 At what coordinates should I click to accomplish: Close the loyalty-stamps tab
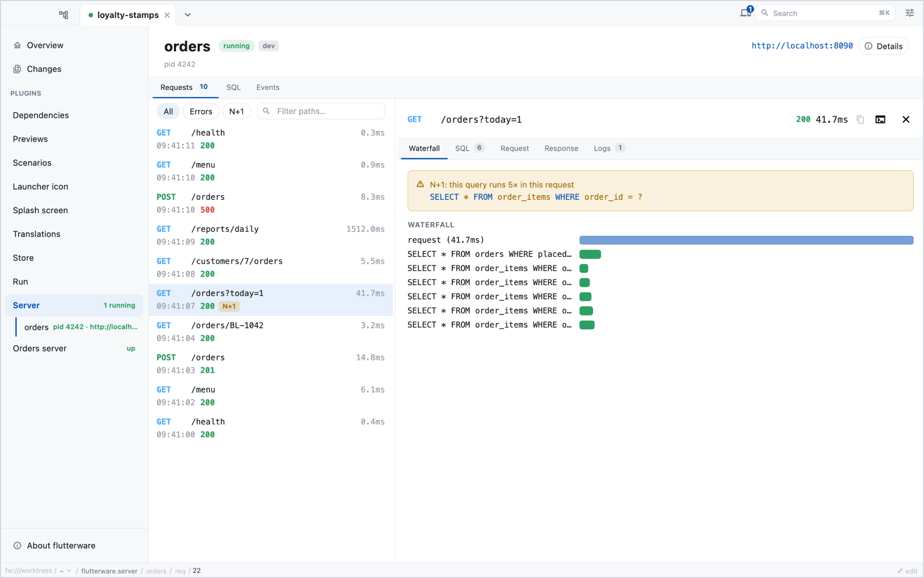coord(167,15)
